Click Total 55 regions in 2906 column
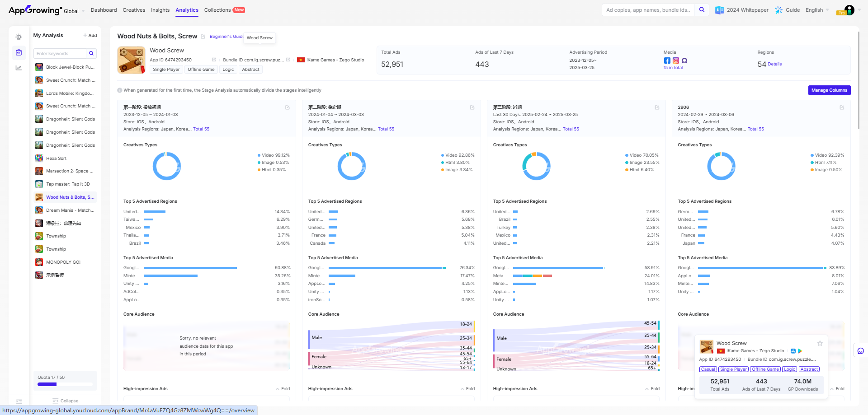 click(756, 129)
